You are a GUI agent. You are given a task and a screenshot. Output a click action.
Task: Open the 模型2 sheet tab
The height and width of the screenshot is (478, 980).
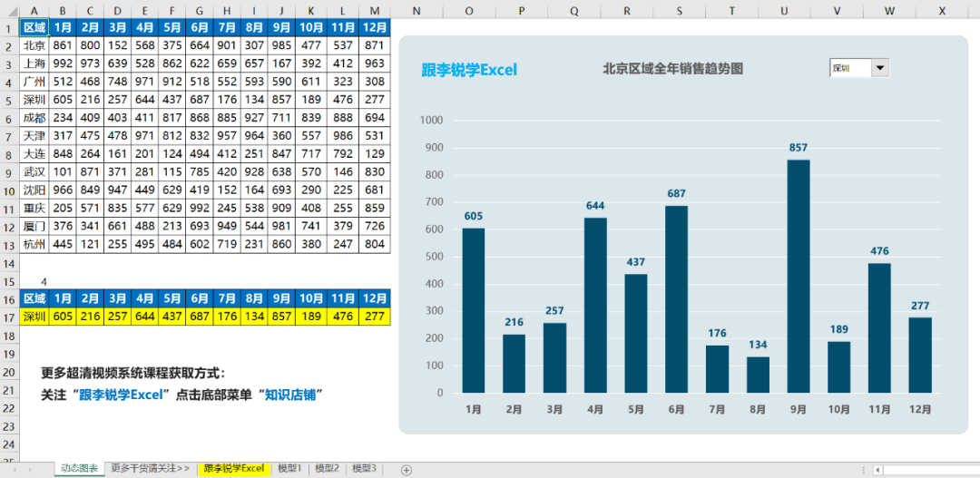coord(327,468)
